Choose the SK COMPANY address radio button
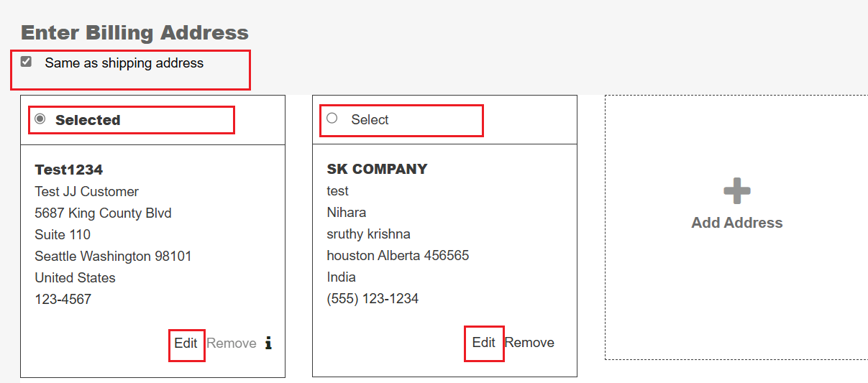 tap(332, 119)
